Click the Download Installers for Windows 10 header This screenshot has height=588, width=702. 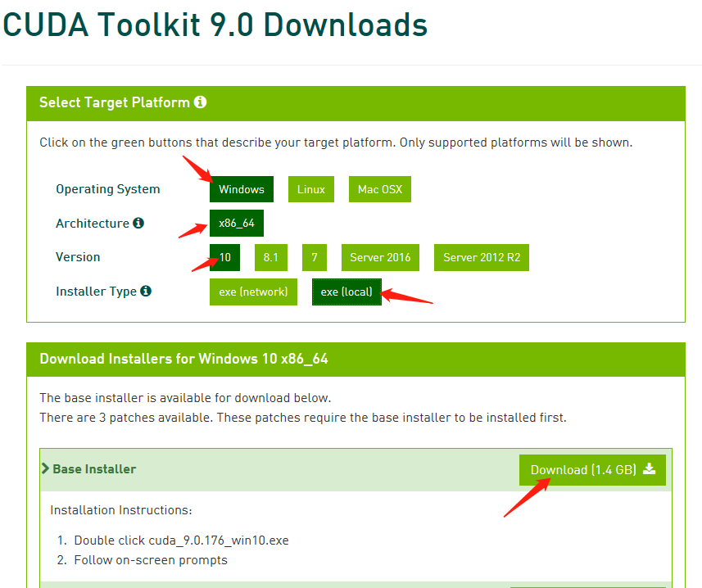[183, 359]
